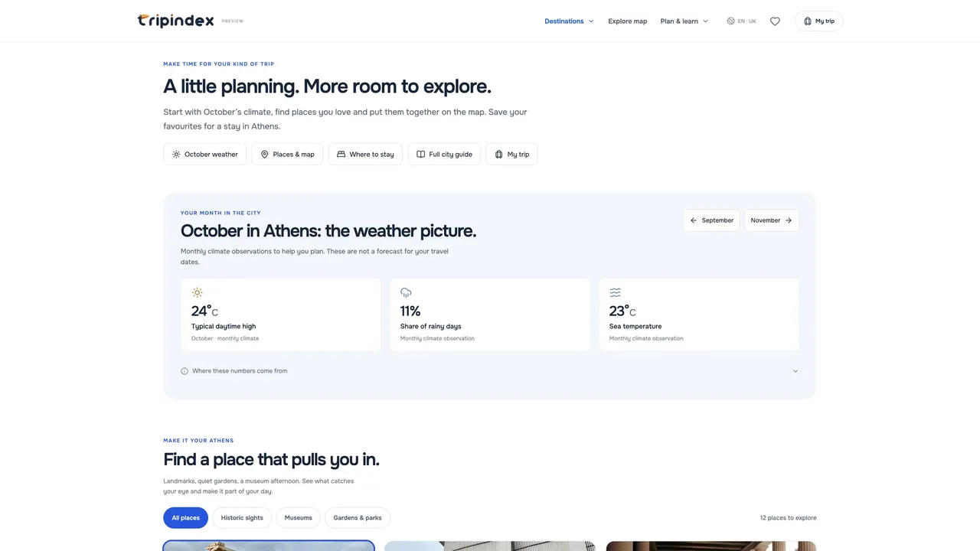Open Explore map in the navigation
This screenshot has width=980, height=551.
(628, 21)
